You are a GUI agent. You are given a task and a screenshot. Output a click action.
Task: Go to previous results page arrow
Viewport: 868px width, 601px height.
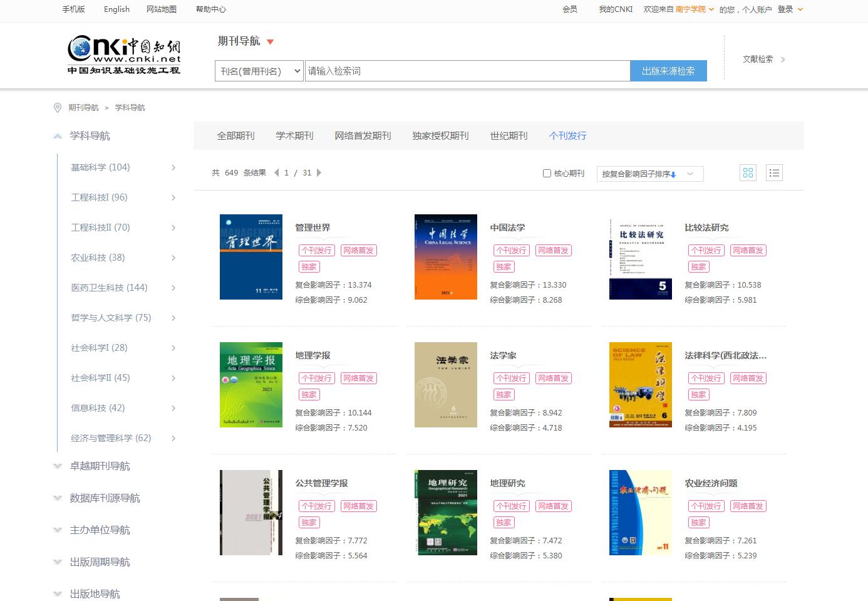point(276,173)
